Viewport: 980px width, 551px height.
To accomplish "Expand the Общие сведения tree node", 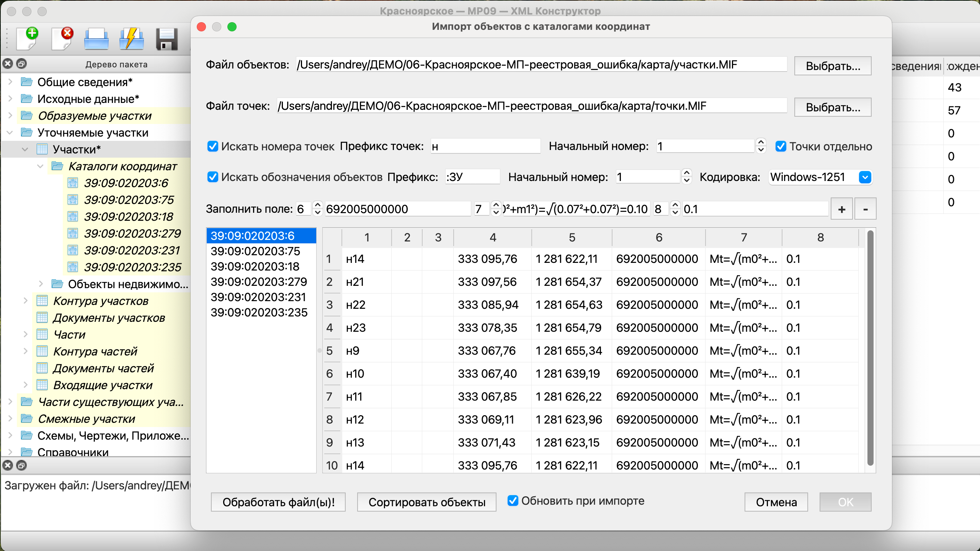I will 10,82.
